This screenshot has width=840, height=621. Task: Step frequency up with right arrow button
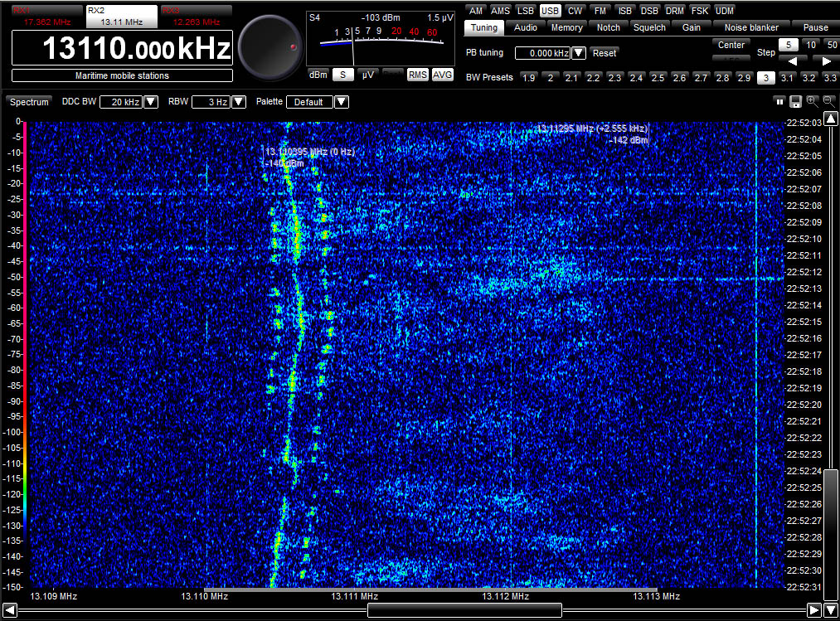click(826, 61)
